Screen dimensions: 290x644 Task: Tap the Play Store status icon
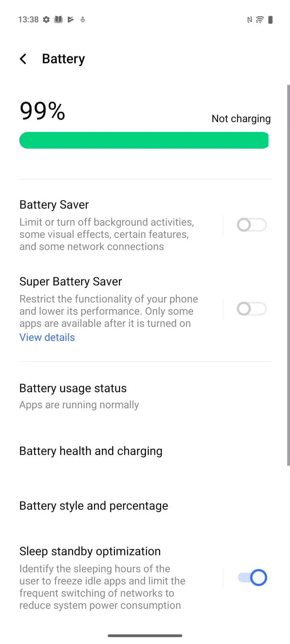70,19
